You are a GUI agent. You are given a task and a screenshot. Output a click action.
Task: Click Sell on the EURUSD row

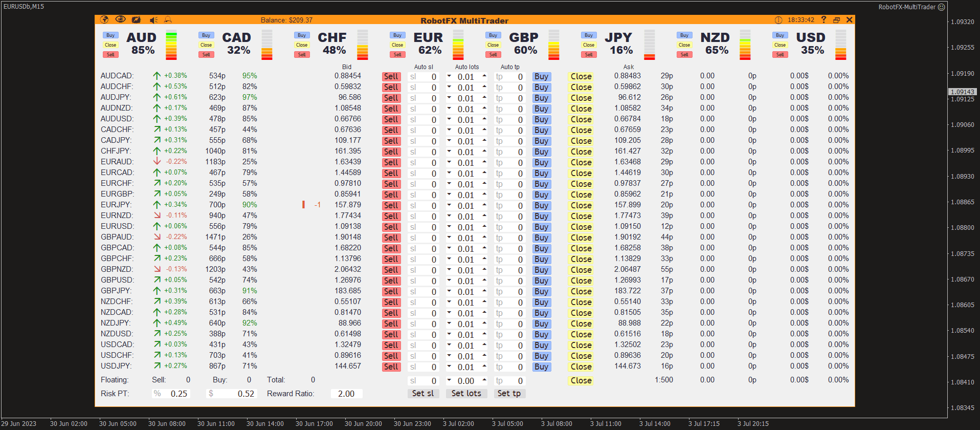coord(391,227)
